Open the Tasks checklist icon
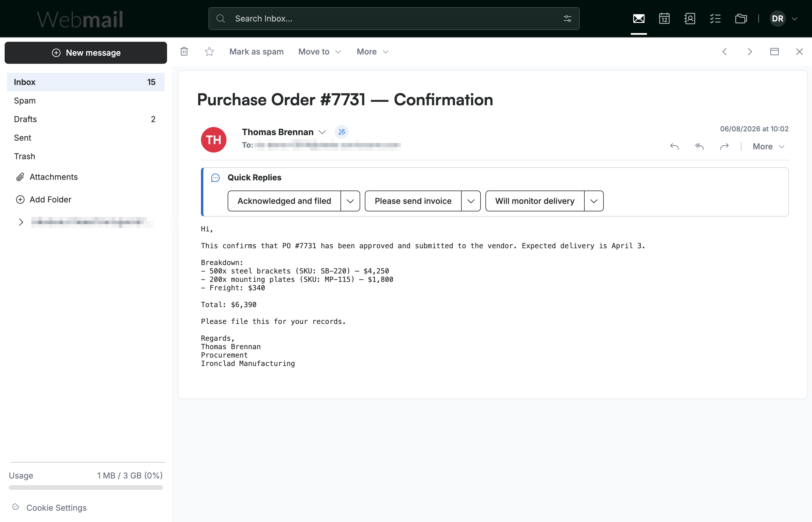 [715, 19]
